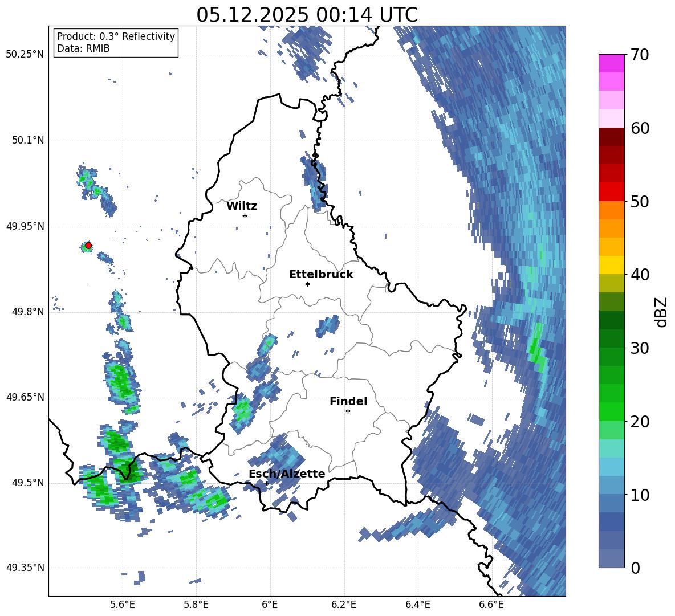The height and width of the screenshot is (616, 675).
Task: Click the 49.5°N latitude label
Action: [x=29, y=483]
